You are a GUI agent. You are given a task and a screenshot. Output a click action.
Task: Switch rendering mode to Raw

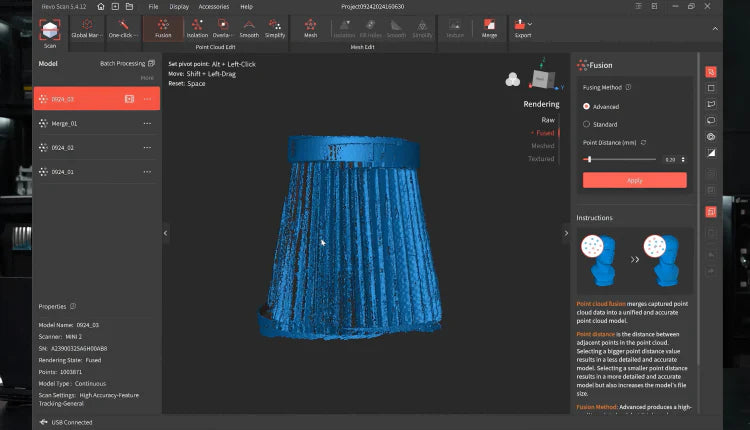pos(547,119)
